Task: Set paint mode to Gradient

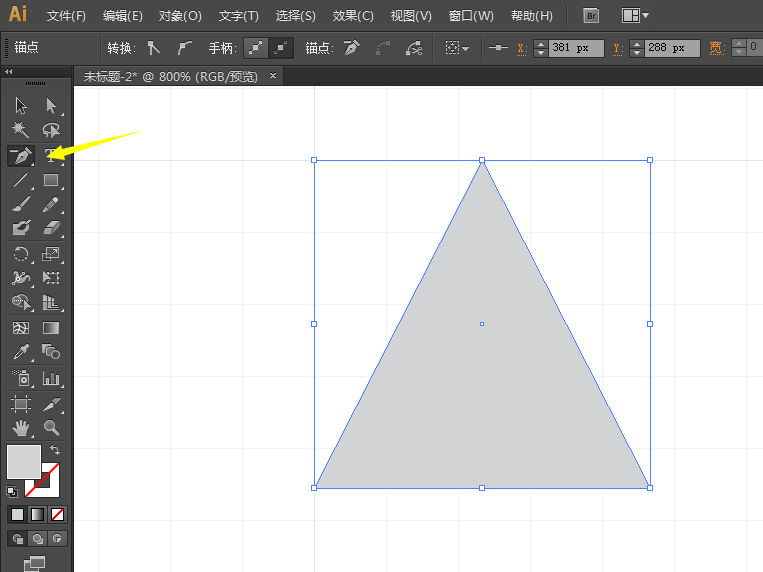Action: point(37,515)
